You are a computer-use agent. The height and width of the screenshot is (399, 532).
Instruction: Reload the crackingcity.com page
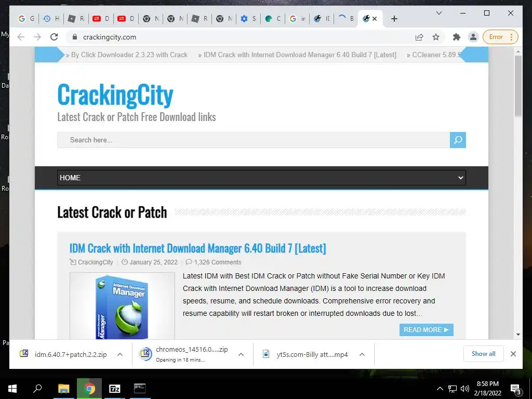[x=54, y=37]
